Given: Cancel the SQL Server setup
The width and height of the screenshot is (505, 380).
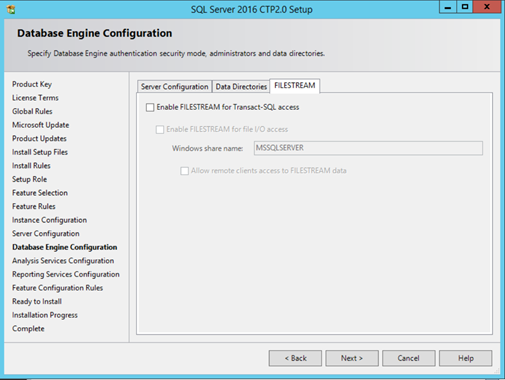Looking at the screenshot, I should pyautogui.click(x=409, y=358).
